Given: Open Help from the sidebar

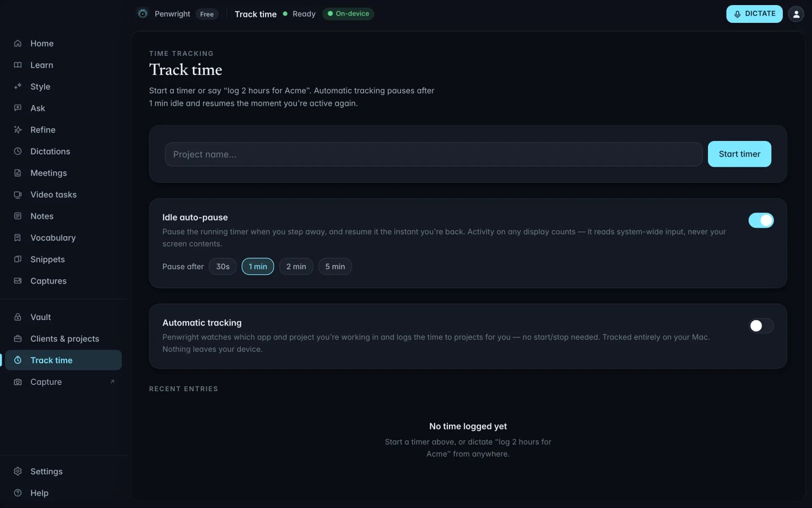Looking at the screenshot, I should [63, 493].
